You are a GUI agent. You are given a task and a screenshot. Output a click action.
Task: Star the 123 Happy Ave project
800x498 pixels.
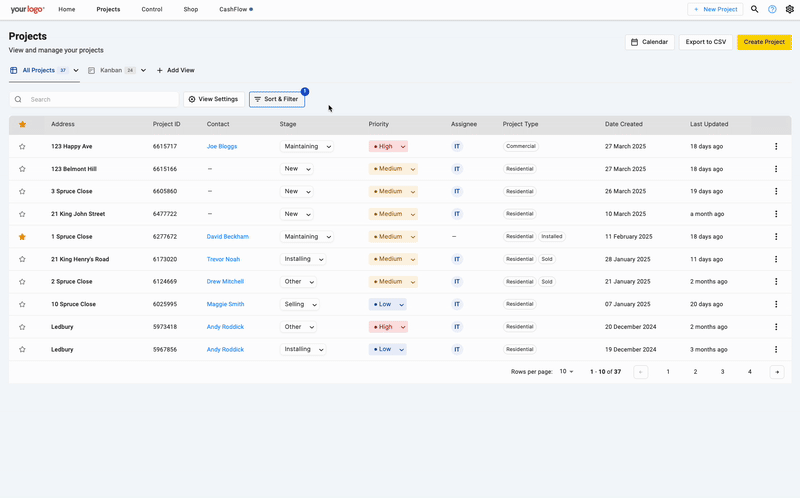coord(22,146)
